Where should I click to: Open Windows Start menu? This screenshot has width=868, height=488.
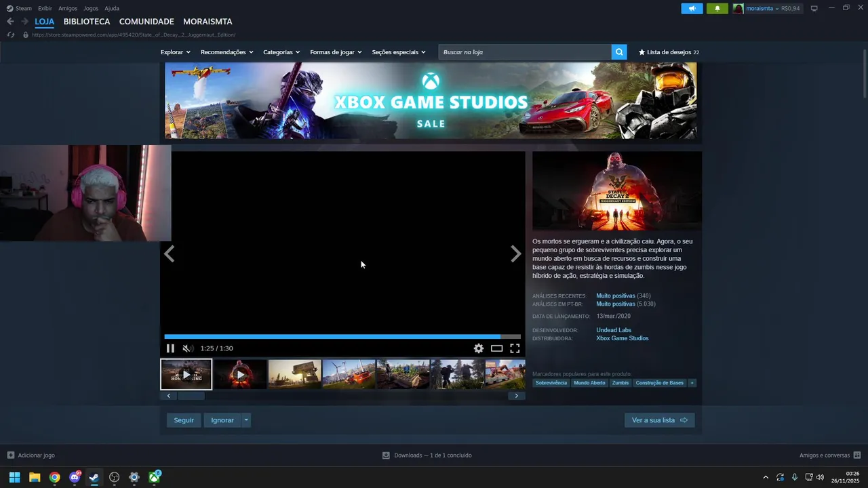coord(14,477)
